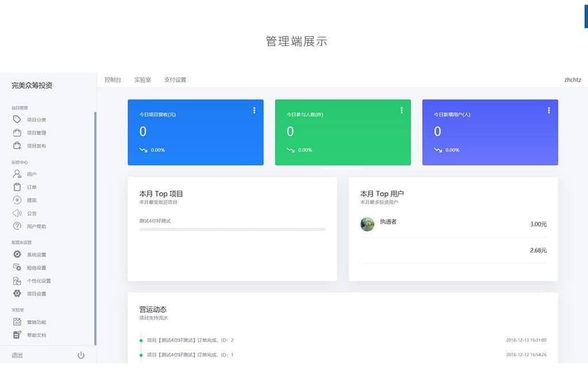Click the 本月 Top 项目 heading
Image resolution: width=588 pixels, height=376 pixels.
click(x=161, y=194)
